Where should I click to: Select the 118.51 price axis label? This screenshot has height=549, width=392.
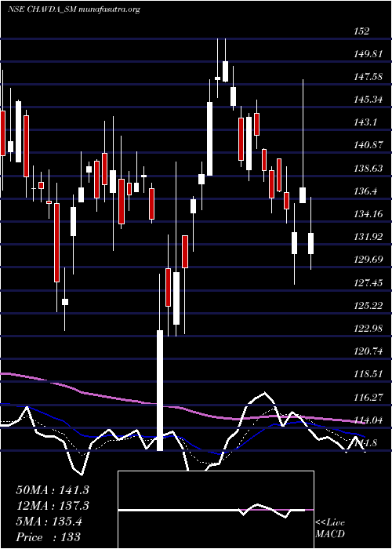click(x=368, y=374)
